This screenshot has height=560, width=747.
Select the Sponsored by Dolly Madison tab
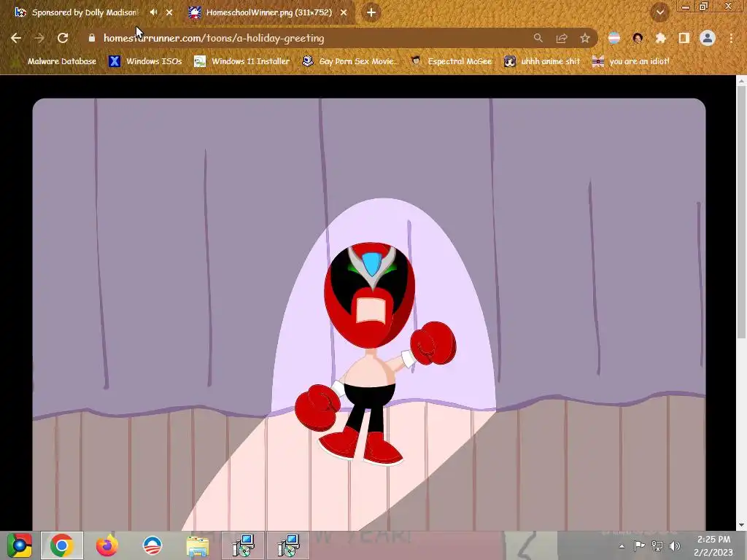[85, 12]
